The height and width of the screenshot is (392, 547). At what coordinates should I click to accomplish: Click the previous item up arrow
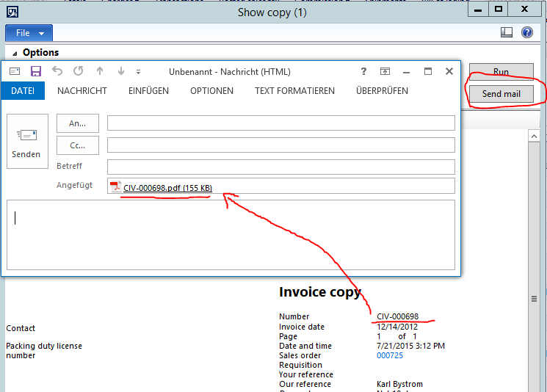click(101, 71)
